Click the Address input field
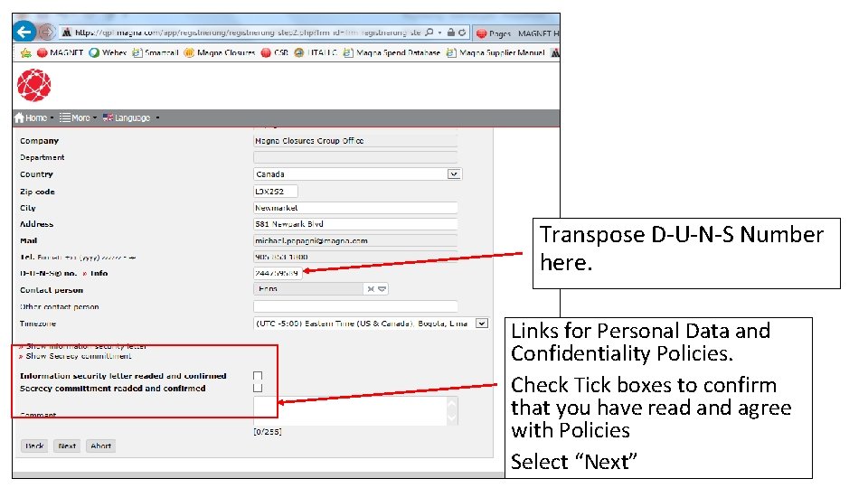 point(355,224)
